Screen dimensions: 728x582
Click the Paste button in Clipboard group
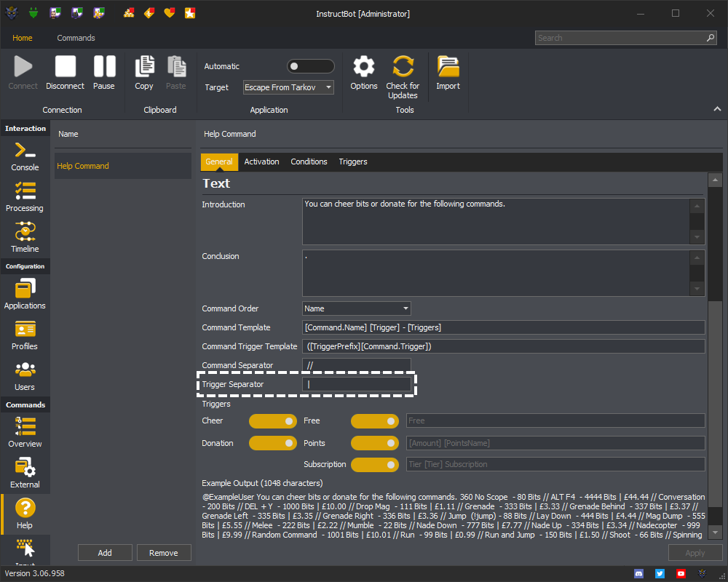tap(176, 73)
